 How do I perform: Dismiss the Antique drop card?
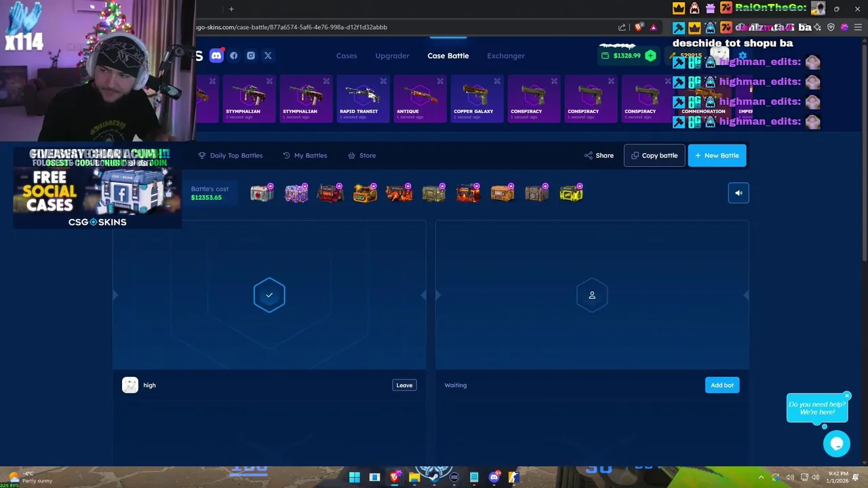440,81
